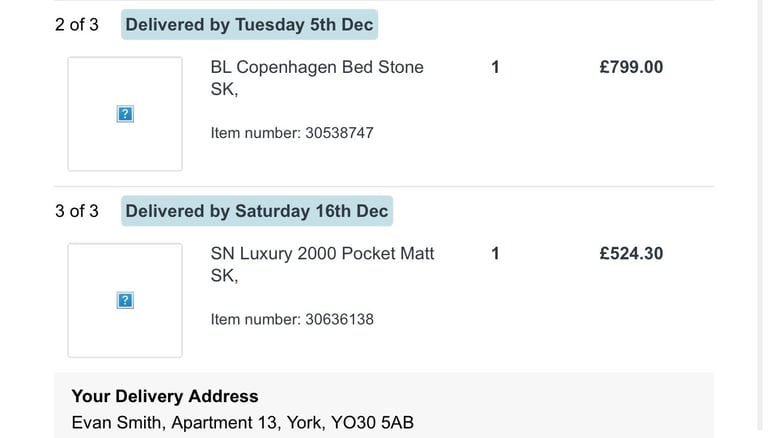Click the £524.30 price

click(x=630, y=254)
